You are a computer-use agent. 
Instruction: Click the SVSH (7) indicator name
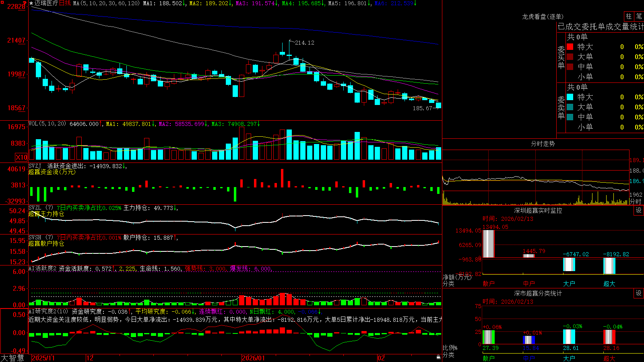[x=41, y=238]
